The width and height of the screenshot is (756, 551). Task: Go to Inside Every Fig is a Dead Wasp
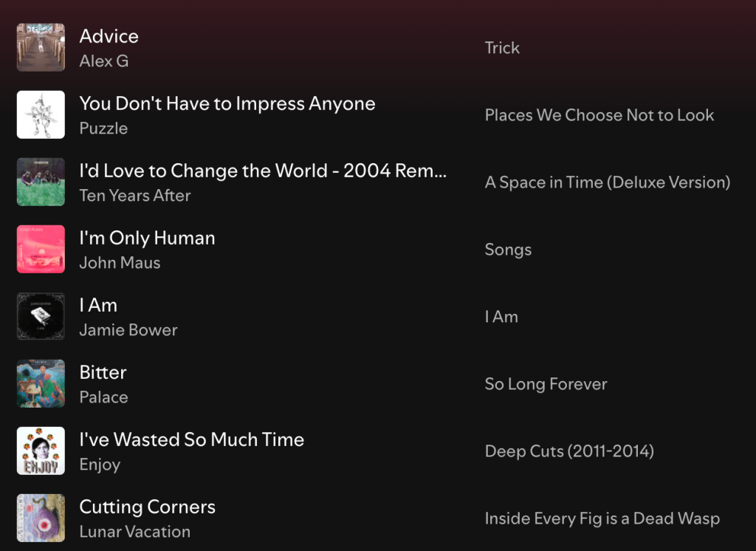pos(602,519)
